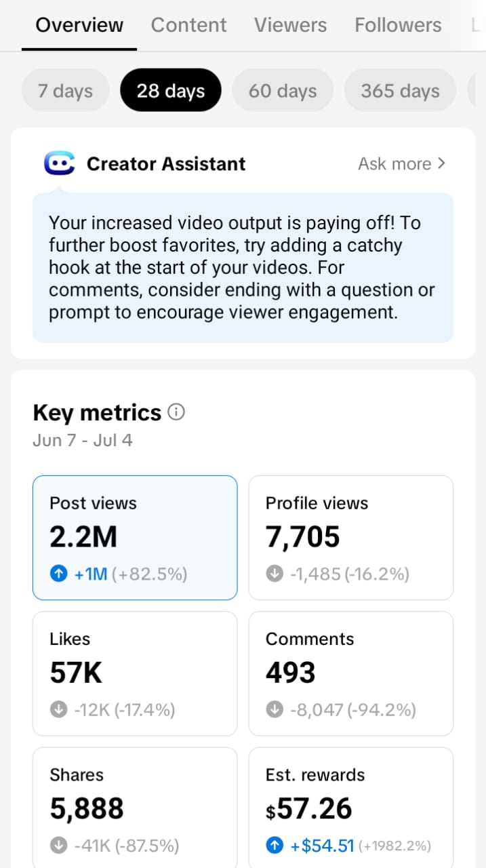
Task: Select the 60 days range
Action: 283,90
